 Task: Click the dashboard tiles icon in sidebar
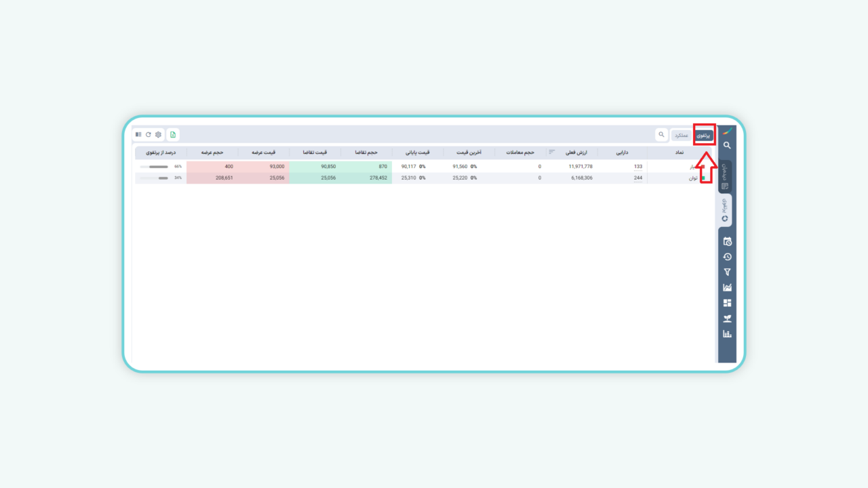pos(727,303)
